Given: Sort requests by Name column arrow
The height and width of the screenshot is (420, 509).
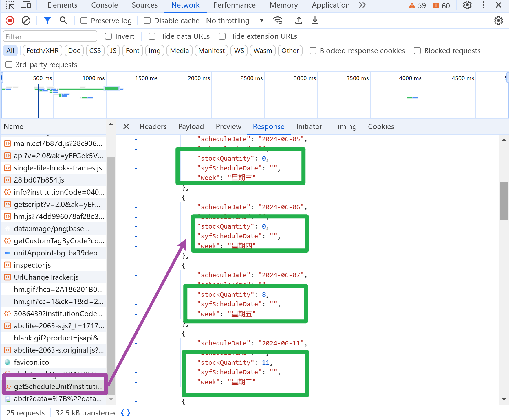Looking at the screenshot, I should pos(111,124).
